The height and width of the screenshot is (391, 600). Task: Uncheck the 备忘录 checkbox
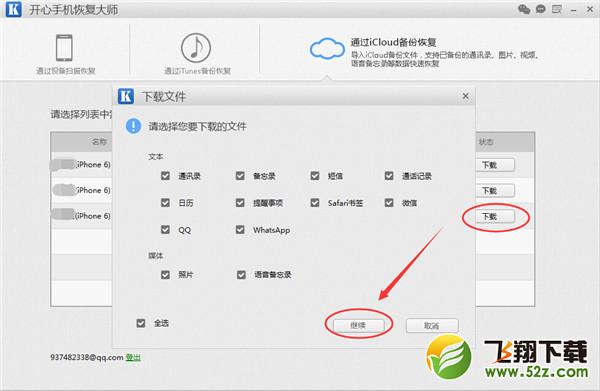pos(240,176)
